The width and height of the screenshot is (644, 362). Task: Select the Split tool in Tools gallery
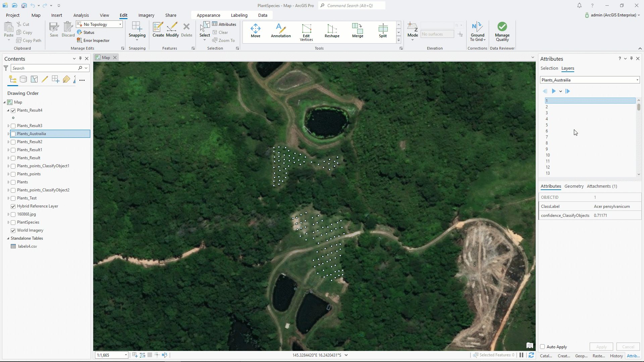[383, 31]
